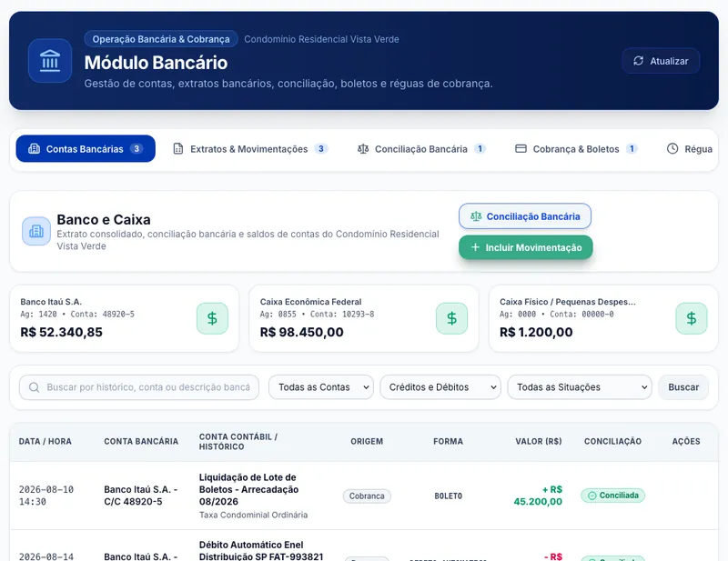Click the VALOR (R$) column header
This screenshot has width=728, height=561.
539,441
